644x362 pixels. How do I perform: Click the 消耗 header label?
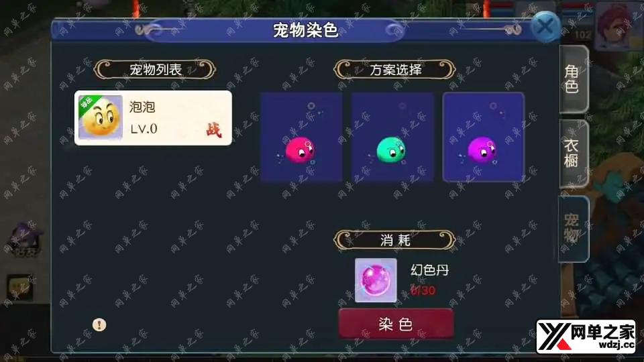(395, 240)
